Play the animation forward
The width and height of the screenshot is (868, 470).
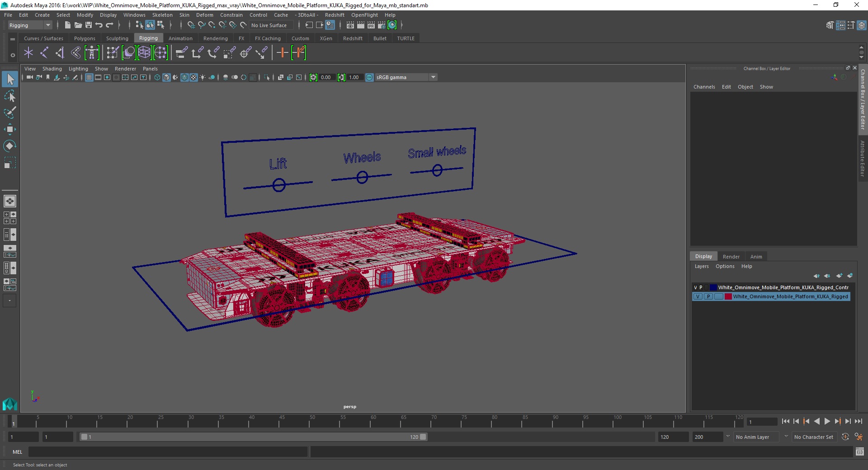coord(827,421)
